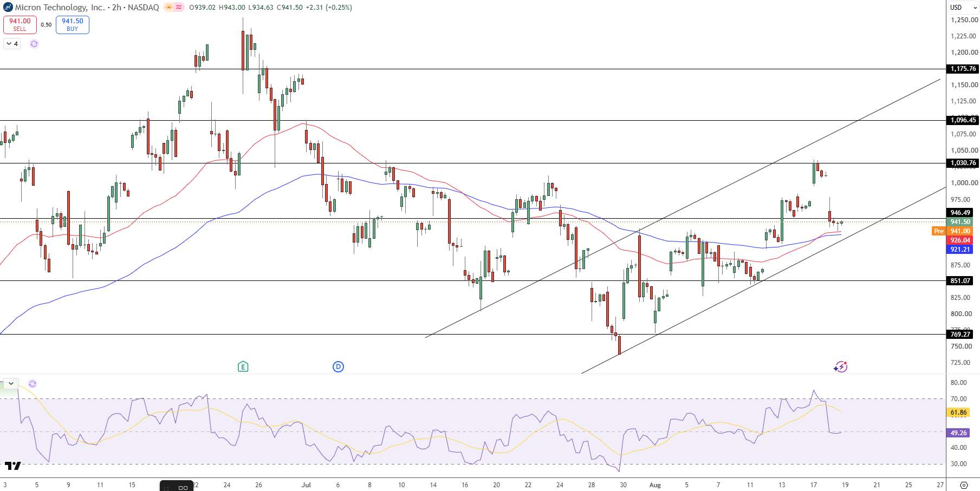Screen dimensions: 980x491
Task: Click the 800.00 price scale label
Action: (960, 314)
